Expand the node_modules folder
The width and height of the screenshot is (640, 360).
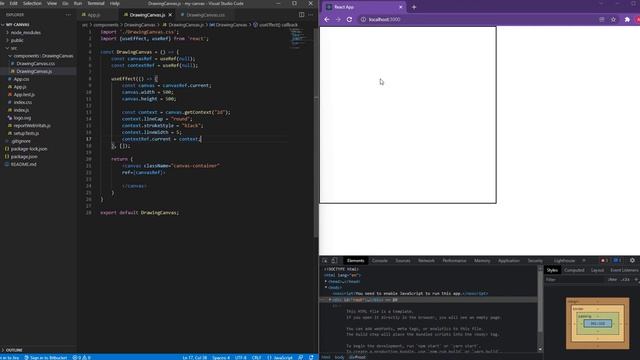[25, 32]
